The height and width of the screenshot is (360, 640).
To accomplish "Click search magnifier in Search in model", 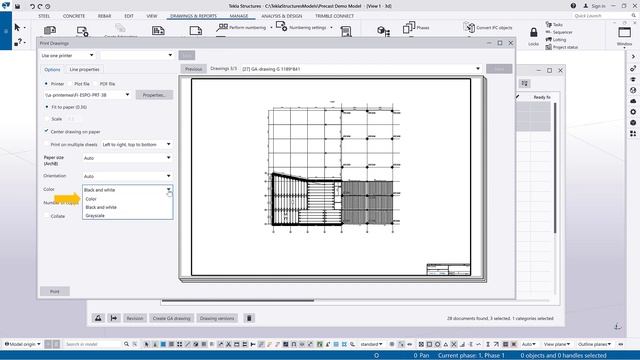I will [127, 344].
